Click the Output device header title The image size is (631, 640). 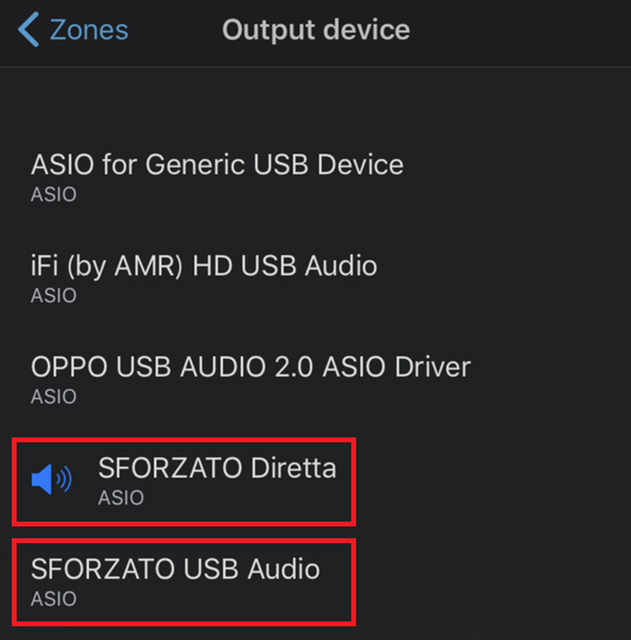pyautogui.click(x=315, y=30)
